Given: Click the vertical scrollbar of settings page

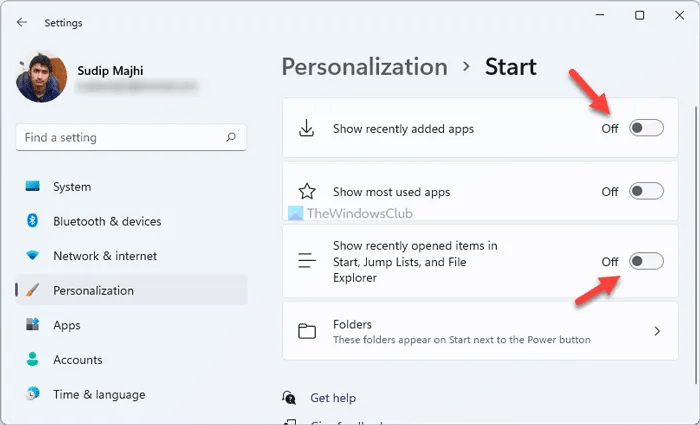Looking at the screenshot, I should (697, 243).
